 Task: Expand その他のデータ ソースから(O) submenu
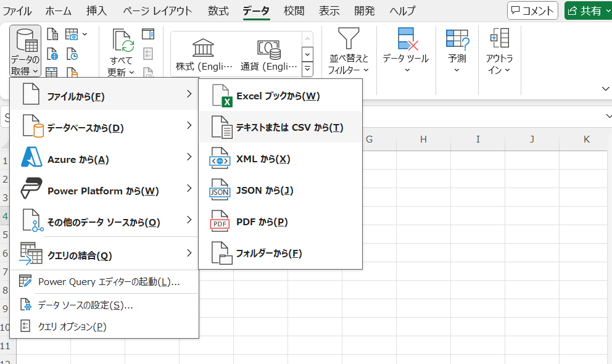tap(104, 220)
